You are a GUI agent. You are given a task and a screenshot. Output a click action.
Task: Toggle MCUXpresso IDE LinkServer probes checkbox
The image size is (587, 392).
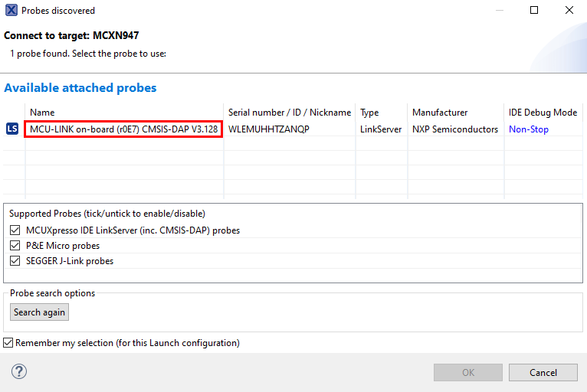click(15, 230)
